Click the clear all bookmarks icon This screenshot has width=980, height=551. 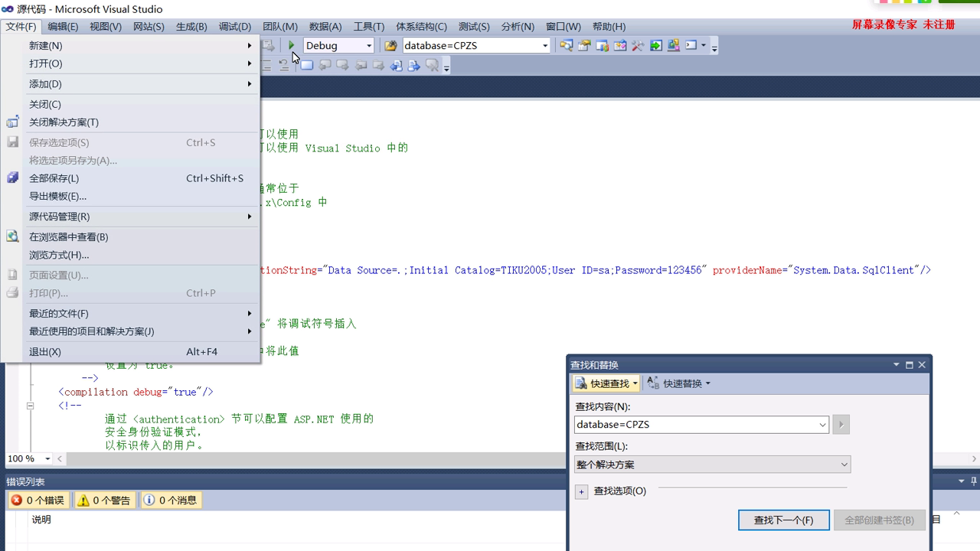click(432, 66)
